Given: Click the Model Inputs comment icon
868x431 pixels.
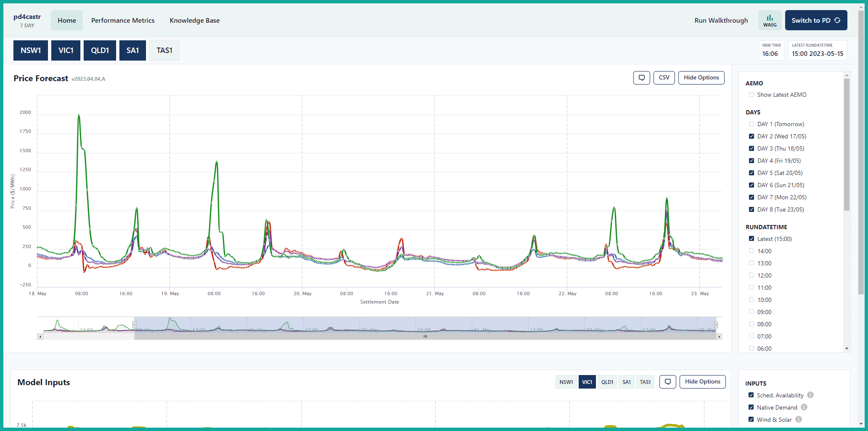Looking at the screenshot, I should (x=667, y=382).
